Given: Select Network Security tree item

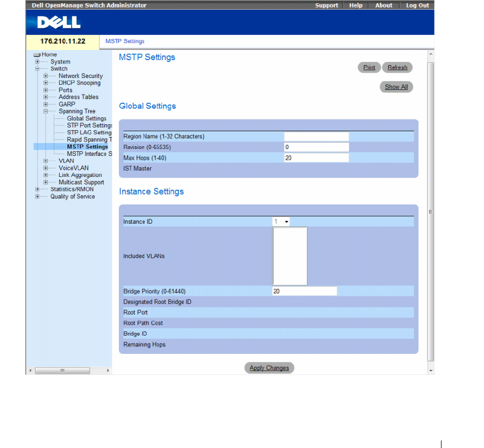Looking at the screenshot, I should coord(81,76).
